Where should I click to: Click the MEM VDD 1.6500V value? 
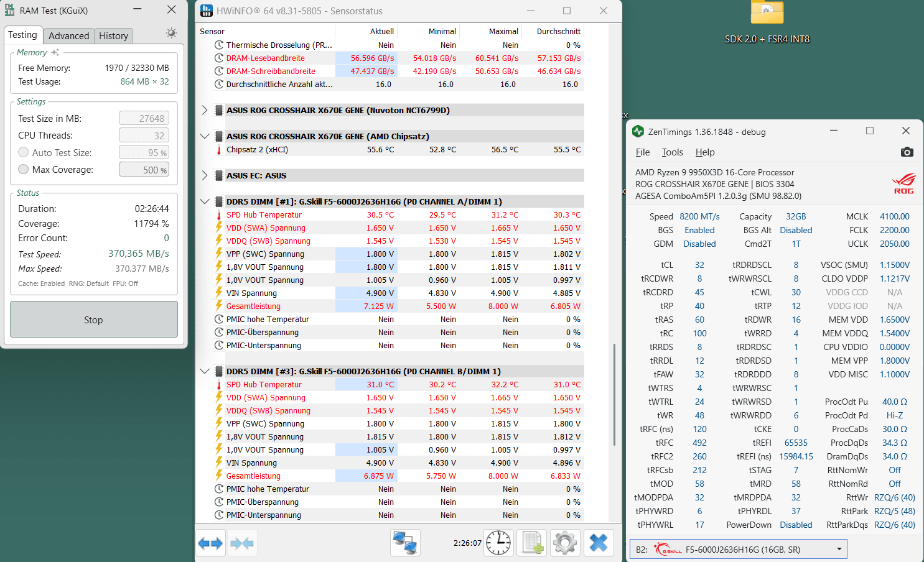[895, 320]
